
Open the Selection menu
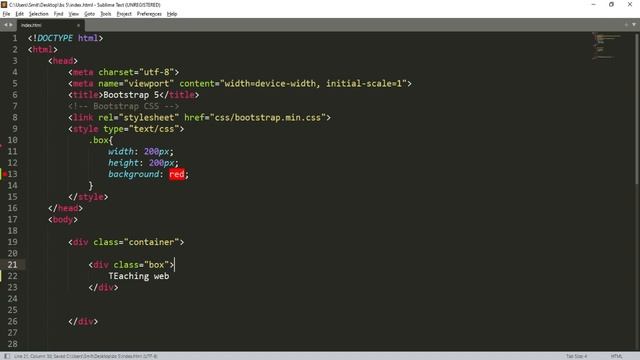(38, 14)
